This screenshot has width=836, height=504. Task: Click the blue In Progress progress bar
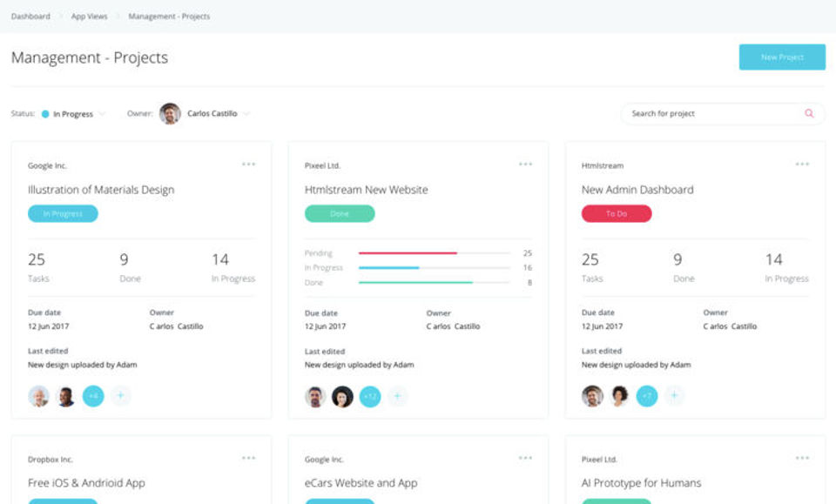pyautogui.click(x=389, y=267)
